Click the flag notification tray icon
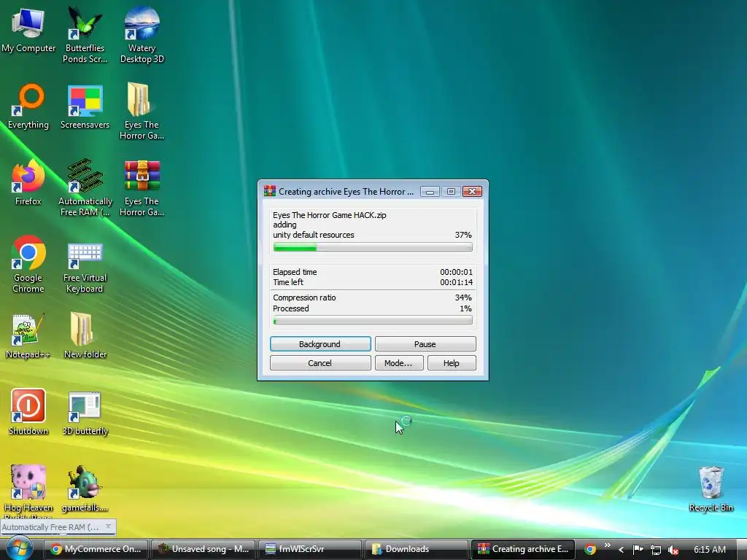This screenshot has width=747, height=560. 638,549
